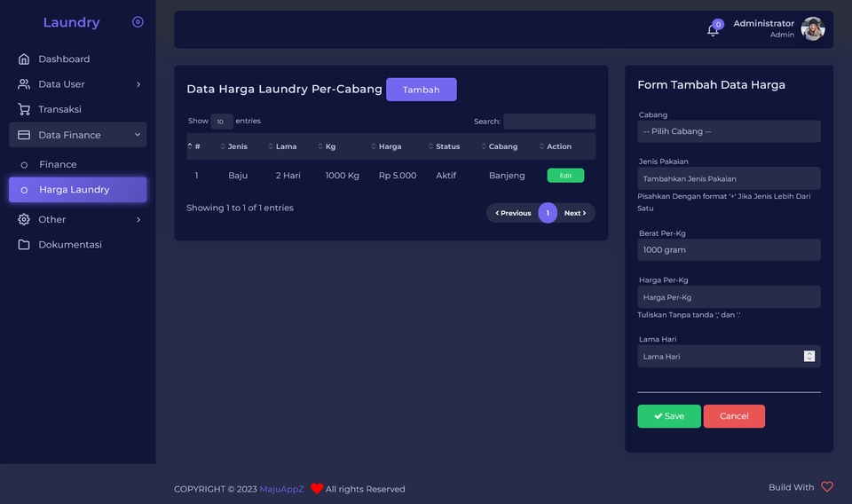Click the Other gear icon
This screenshot has height=504, width=852.
(x=24, y=219)
